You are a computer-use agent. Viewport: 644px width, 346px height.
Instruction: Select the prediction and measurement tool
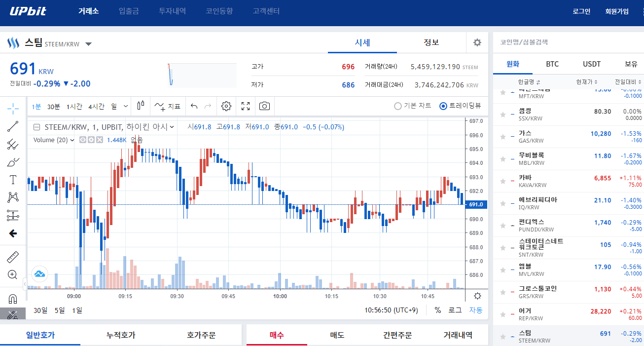pyautogui.click(x=13, y=215)
